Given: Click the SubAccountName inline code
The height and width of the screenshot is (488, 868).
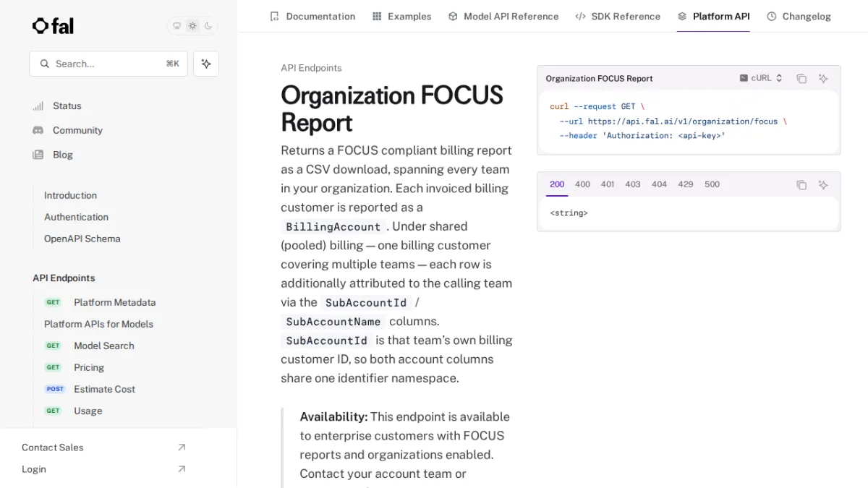Looking at the screenshot, I should (333, 321).
